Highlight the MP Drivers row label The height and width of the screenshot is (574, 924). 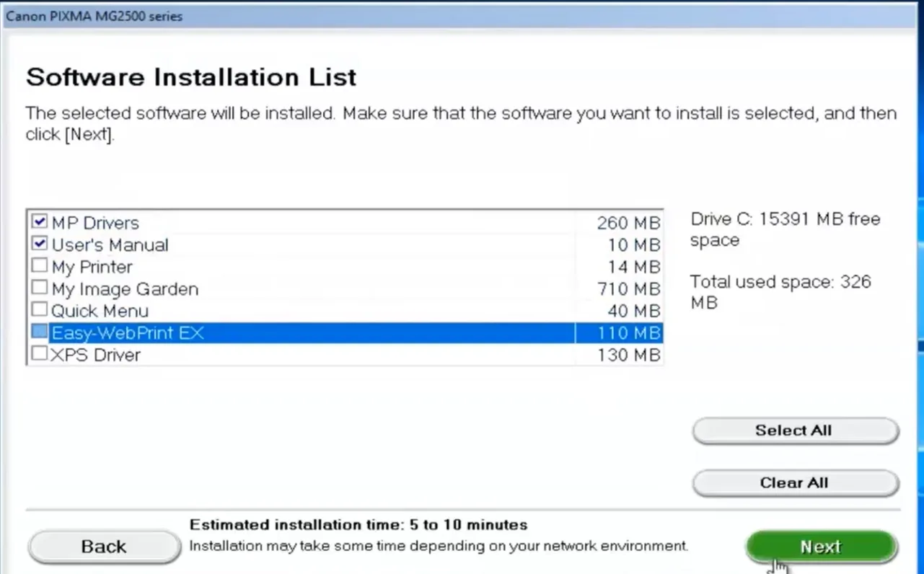point(95,223)
